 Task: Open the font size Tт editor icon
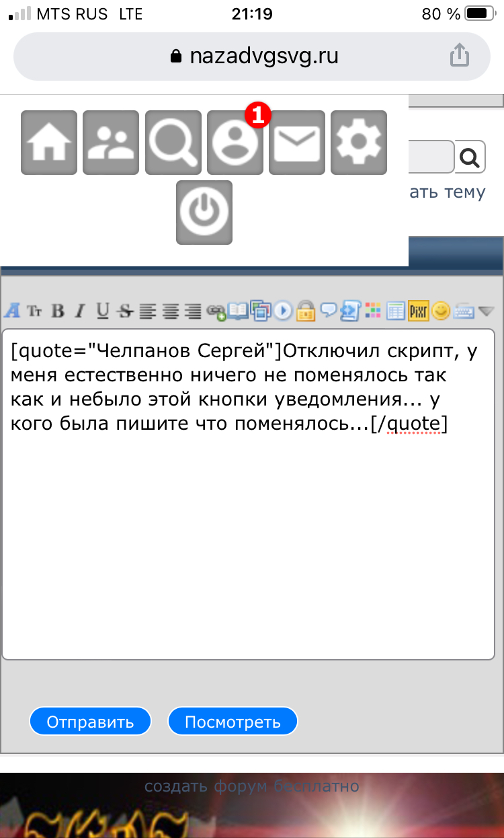[x=35, y=311]
